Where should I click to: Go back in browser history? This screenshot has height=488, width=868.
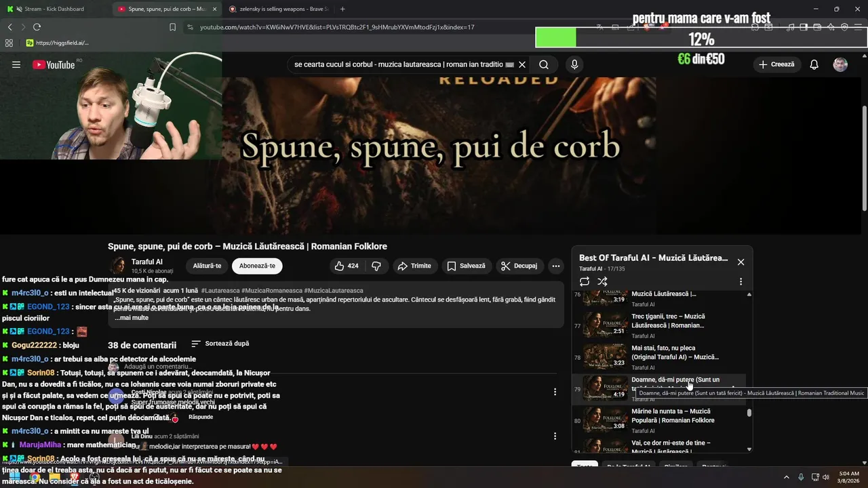pyautogui.click(x=9, y=27)
